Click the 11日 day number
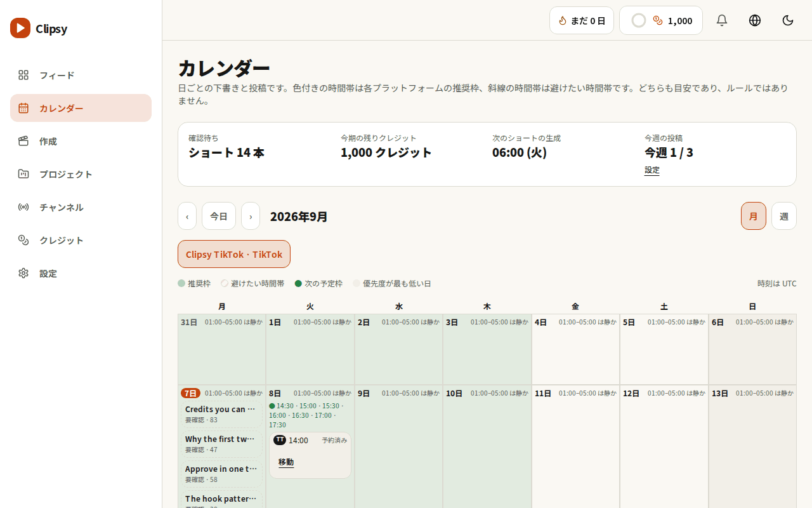Screen dimensions: 812x508 pyautogui.click(x=543, y=393)
